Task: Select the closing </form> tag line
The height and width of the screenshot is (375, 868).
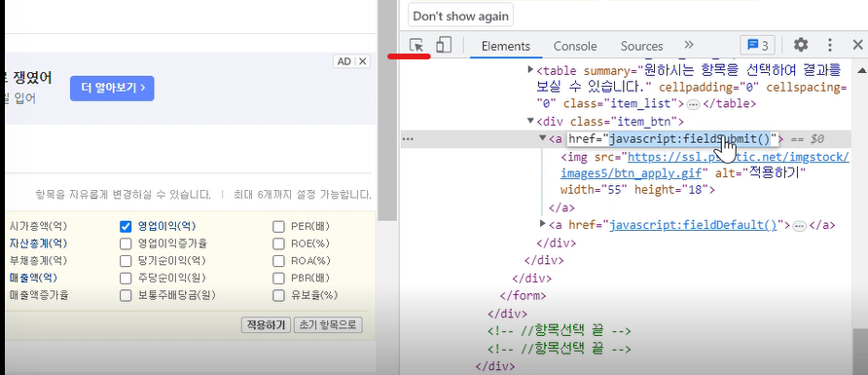Action: coord(523,296)
